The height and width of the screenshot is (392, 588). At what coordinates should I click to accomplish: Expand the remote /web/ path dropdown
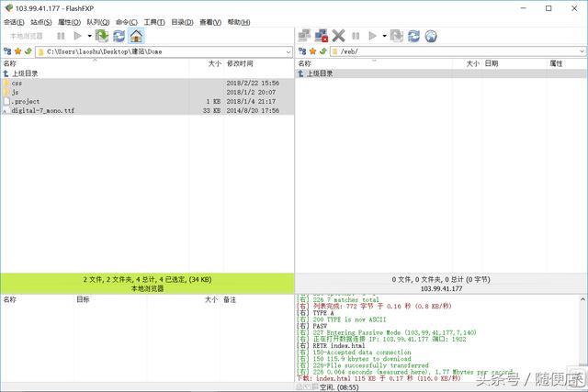582,51
